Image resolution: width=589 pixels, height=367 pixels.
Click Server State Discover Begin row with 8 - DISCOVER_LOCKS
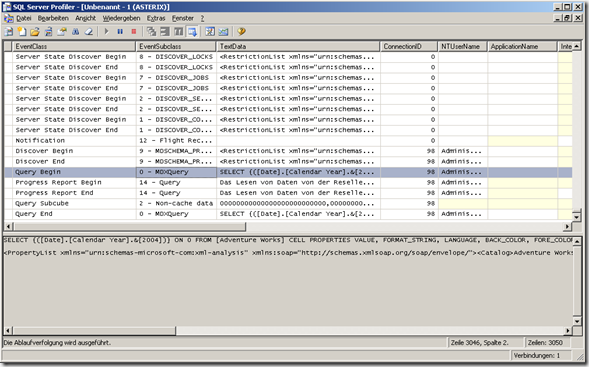pos(288,57)
